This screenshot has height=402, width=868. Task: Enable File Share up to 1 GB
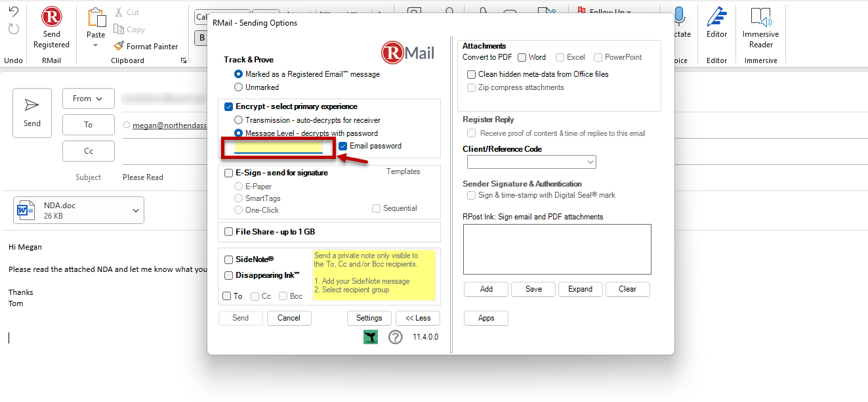tap(228, 232)
